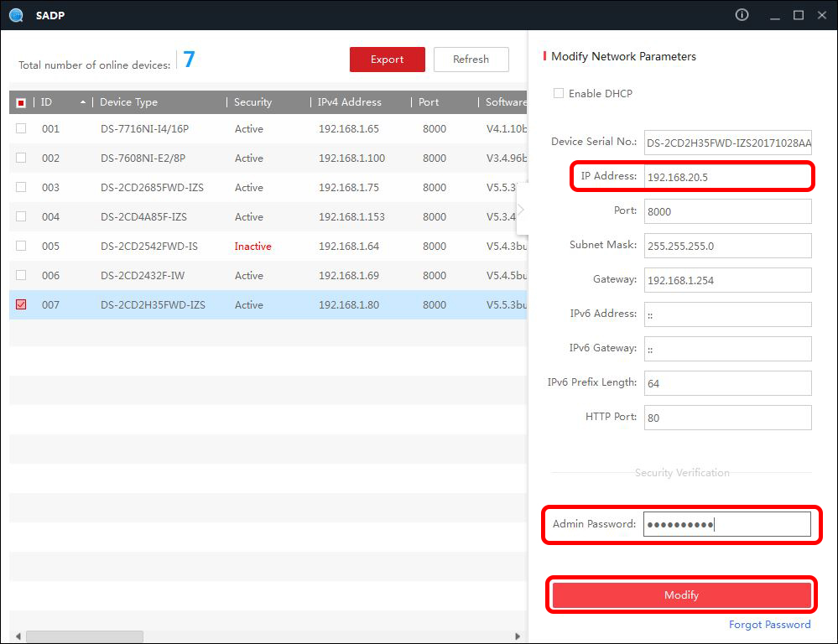Click the horizontal scrollbar right arrow
The width and height of the screenshot is (838, 644).
[518, 636]
